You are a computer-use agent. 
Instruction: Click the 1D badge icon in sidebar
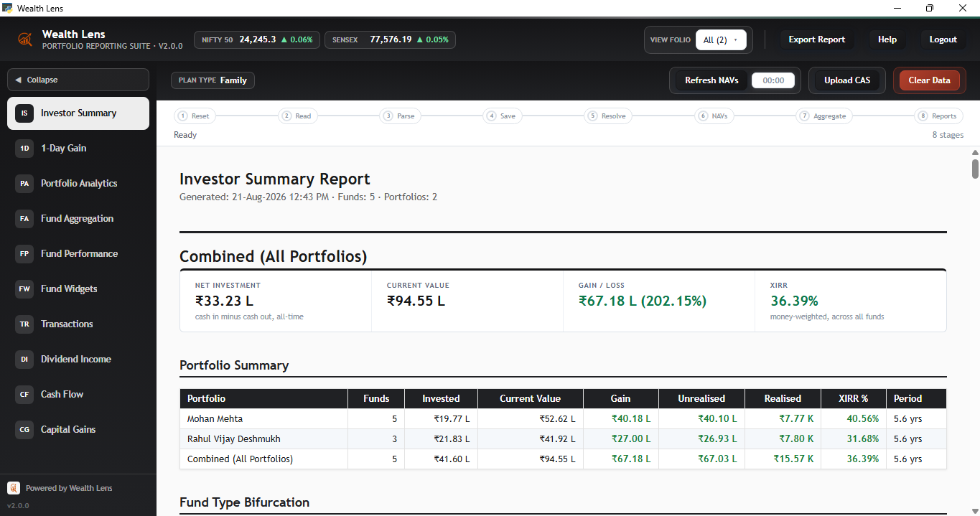24,149
